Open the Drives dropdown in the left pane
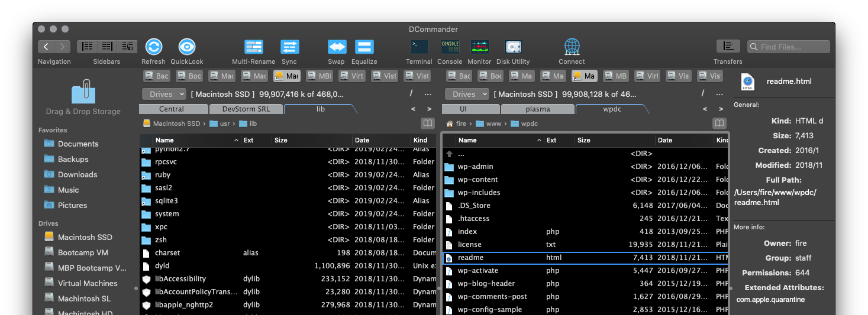 pyautogui.click(x=163, y=94)
